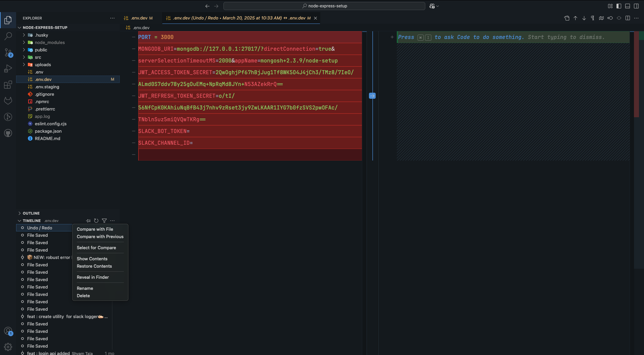Expand the OUTLINE section

pyautogui.click(x=19, y=213)
